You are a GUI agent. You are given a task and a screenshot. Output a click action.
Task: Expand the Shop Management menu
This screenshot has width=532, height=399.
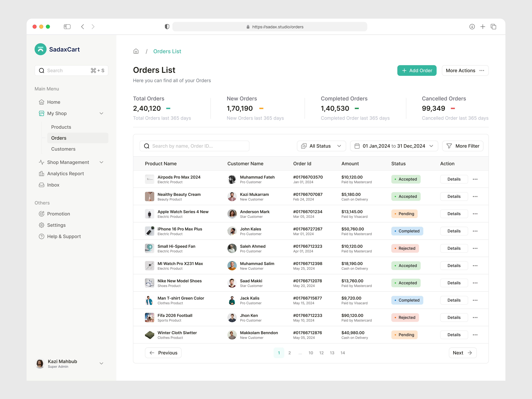[102, 162]
